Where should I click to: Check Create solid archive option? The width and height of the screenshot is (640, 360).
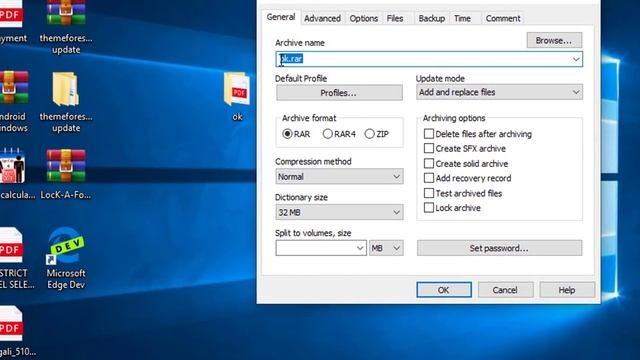click(466, 164)
